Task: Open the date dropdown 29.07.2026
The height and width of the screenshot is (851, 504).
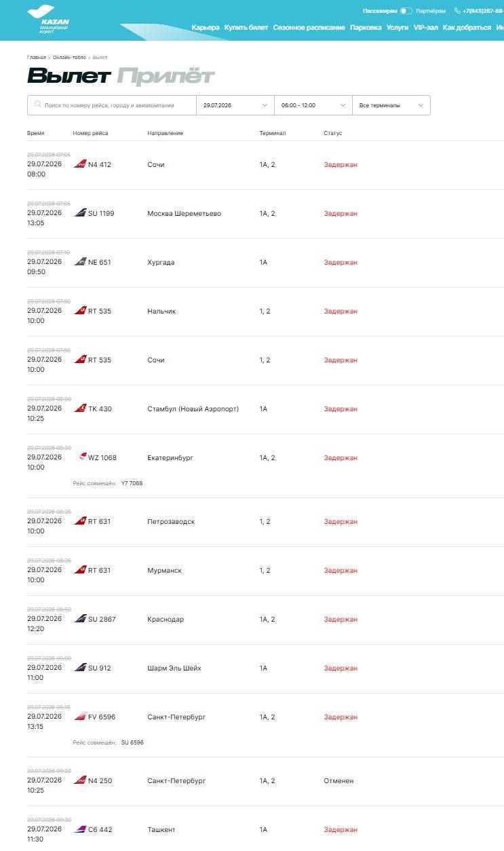Action: click(x=235, y=105)
